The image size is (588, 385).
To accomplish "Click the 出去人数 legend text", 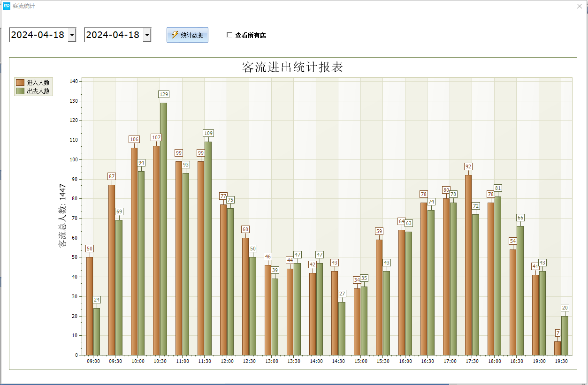I will [38, 91].
